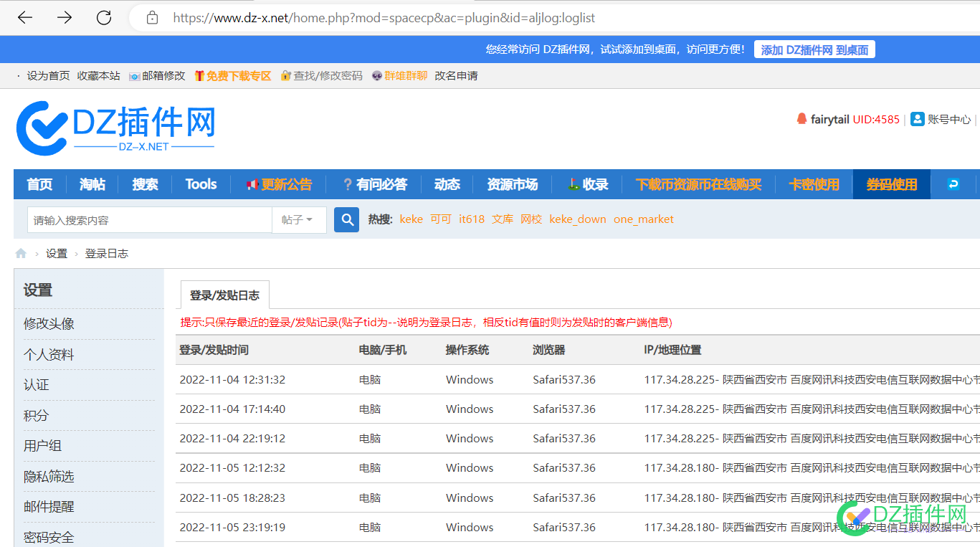Click the log time 2022-11-05 12:12:32

point(232,467)
